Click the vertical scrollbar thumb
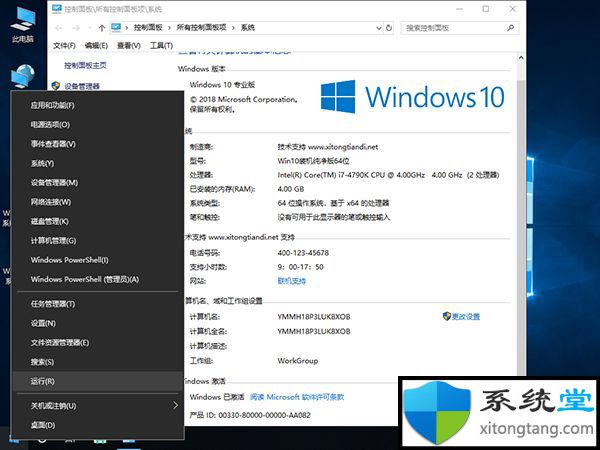Screen dimensions: 600x450 click(x=521, y=226)
